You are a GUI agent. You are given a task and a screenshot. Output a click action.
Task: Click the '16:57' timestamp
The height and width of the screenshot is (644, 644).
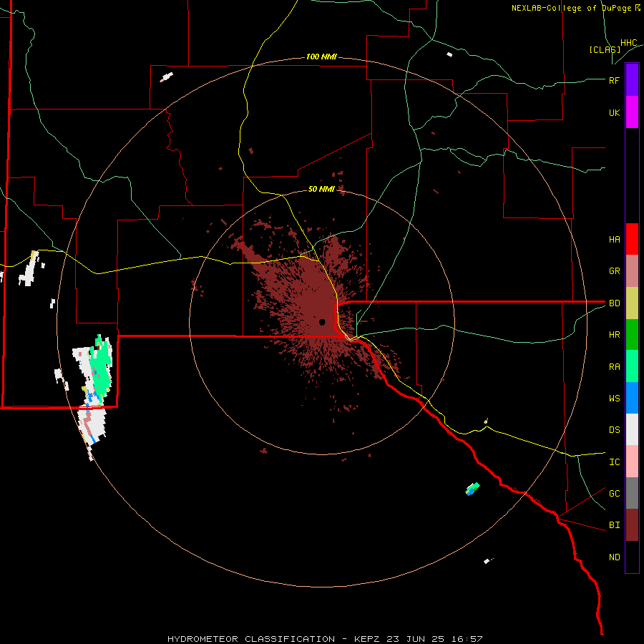[x=468, y=639]
